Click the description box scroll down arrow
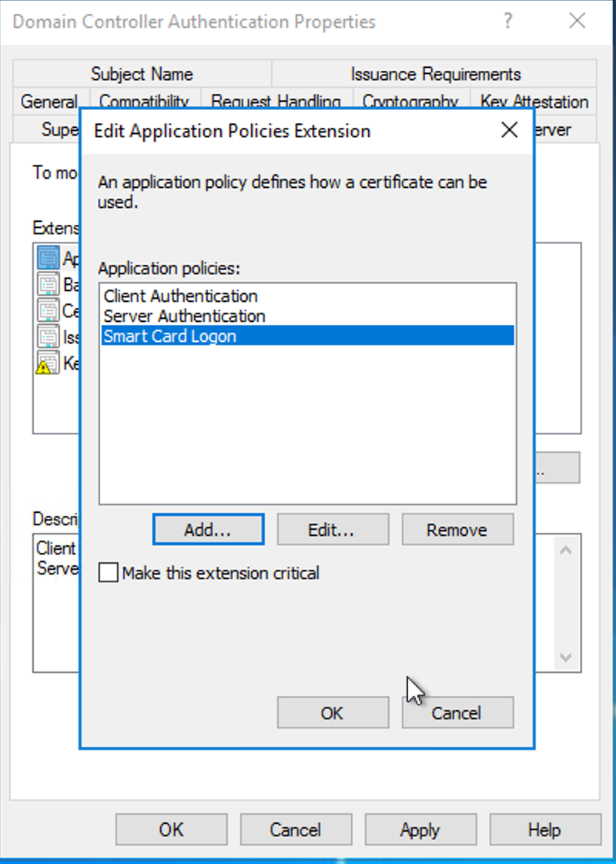Screen dimensions: 616x864 565,657
